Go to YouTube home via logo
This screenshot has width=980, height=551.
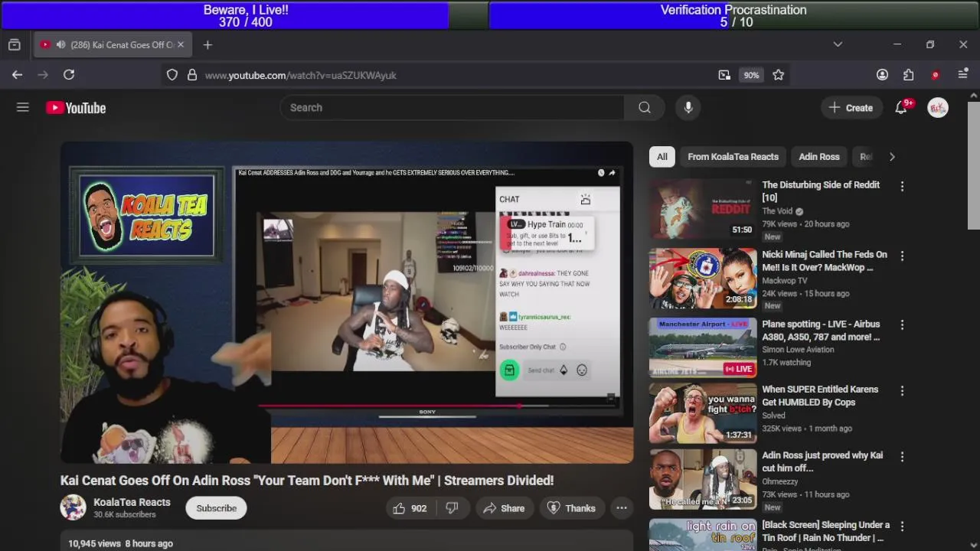(x=76, y=108)
